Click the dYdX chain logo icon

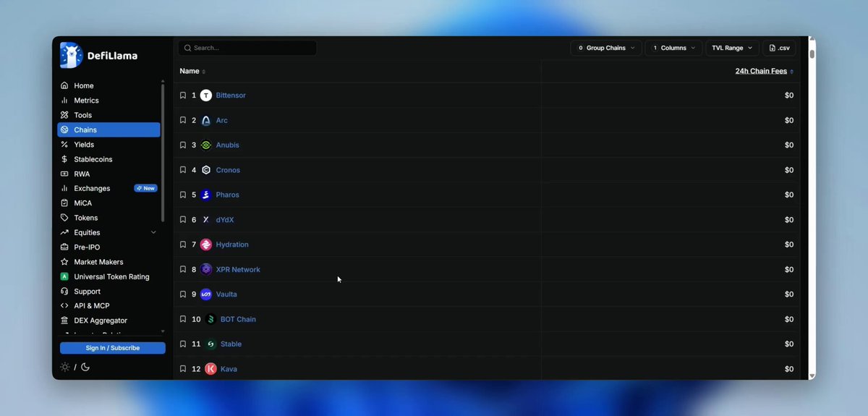[206, 219]
